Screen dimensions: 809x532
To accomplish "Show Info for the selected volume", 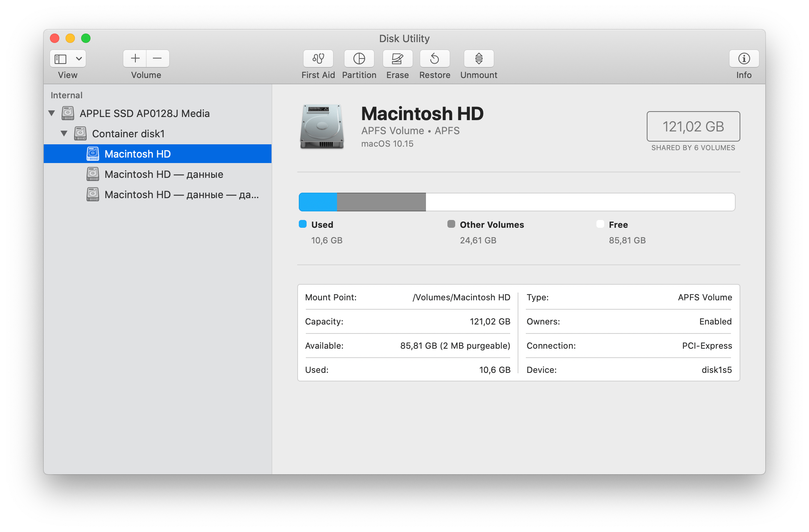I will pos(743,59).
